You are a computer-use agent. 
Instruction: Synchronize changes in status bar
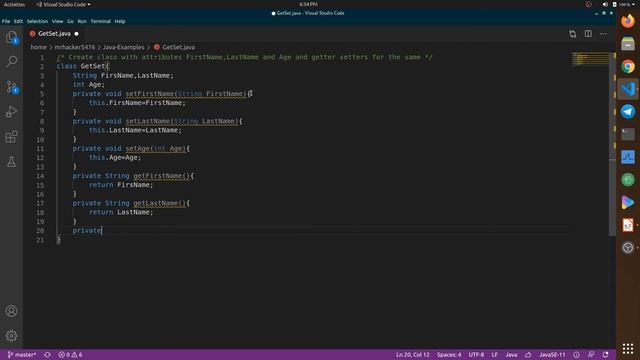coord(47,355)
